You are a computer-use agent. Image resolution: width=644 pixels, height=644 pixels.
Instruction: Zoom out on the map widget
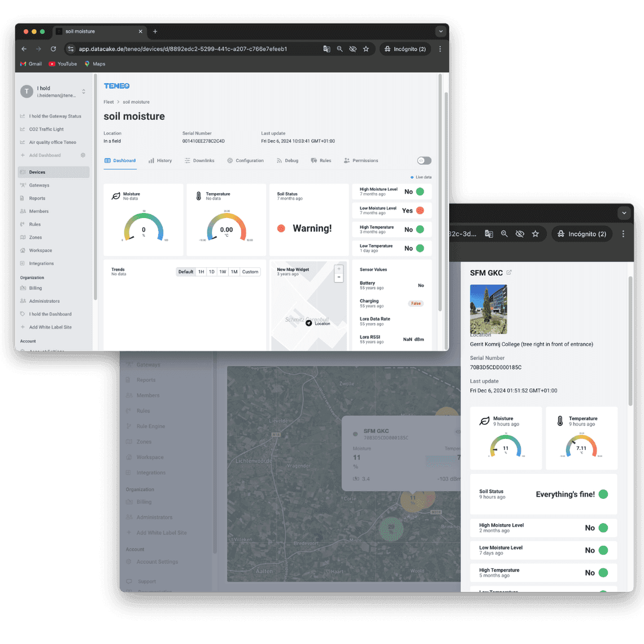tap(339, 277)
